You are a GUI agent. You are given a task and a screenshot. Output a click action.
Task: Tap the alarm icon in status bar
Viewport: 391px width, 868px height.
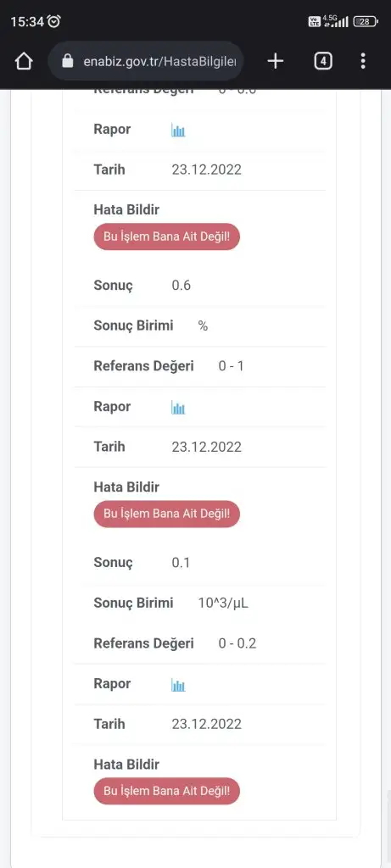[54, 21]
